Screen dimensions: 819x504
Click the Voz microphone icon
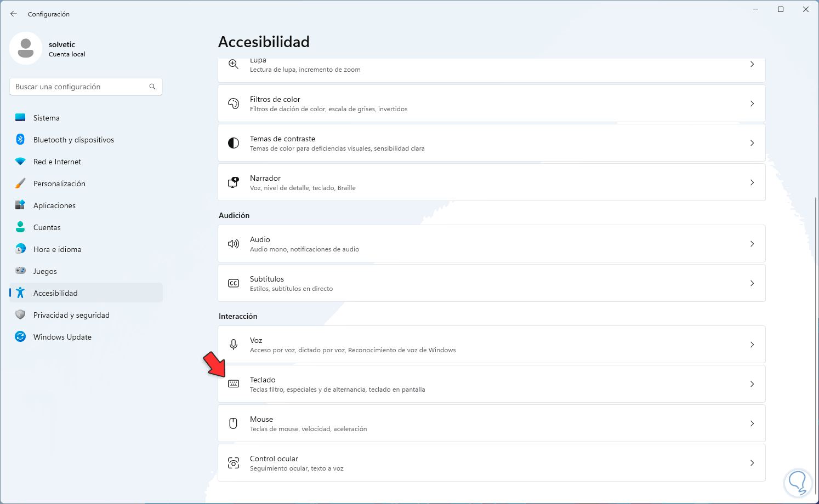point(234,345)
